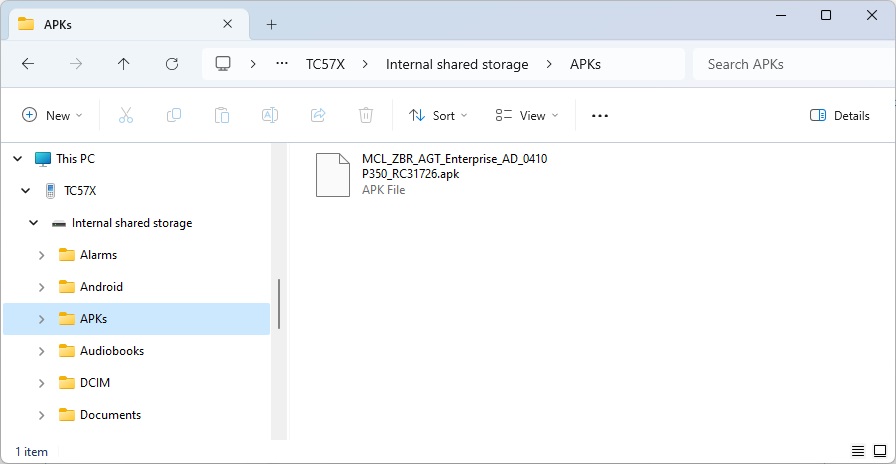Click the Search APKs field

(x=785, y=64)
